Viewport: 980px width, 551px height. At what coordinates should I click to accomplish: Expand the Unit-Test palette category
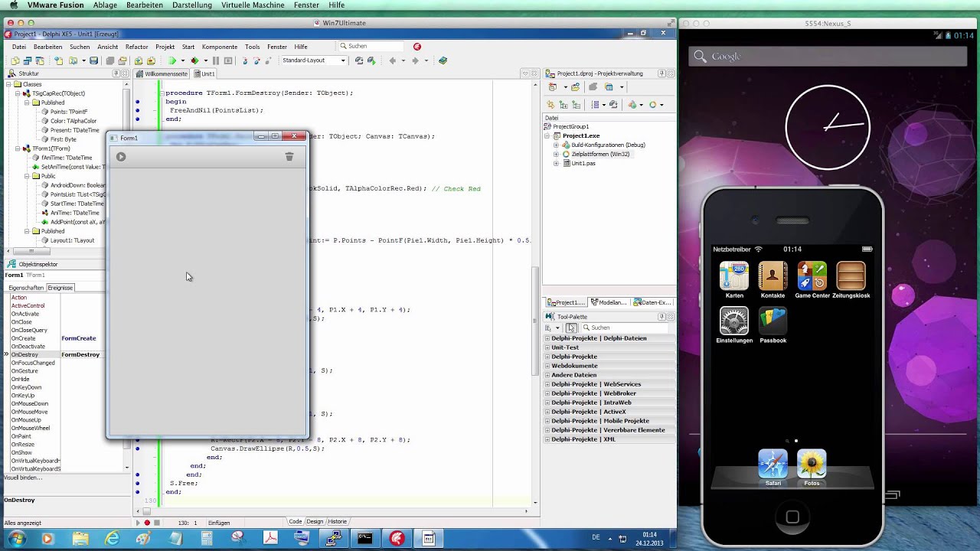[547, 347]
